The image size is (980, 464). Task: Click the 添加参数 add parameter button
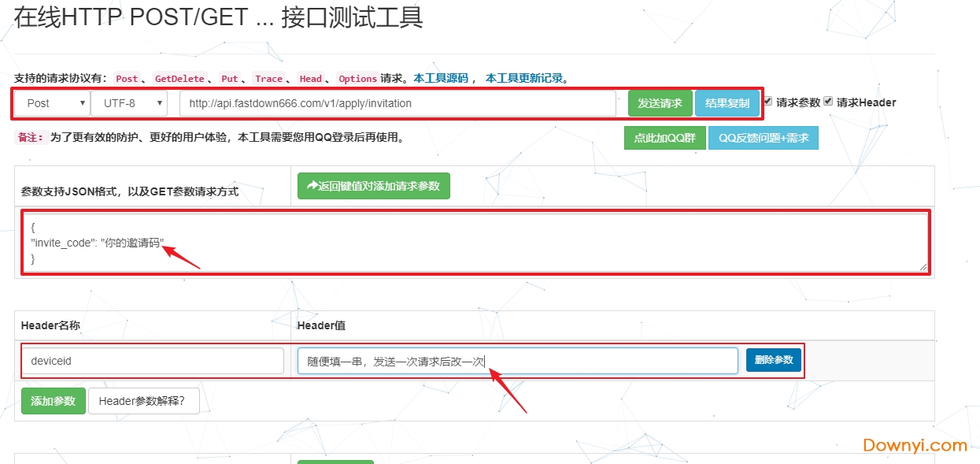click(53, 400)
